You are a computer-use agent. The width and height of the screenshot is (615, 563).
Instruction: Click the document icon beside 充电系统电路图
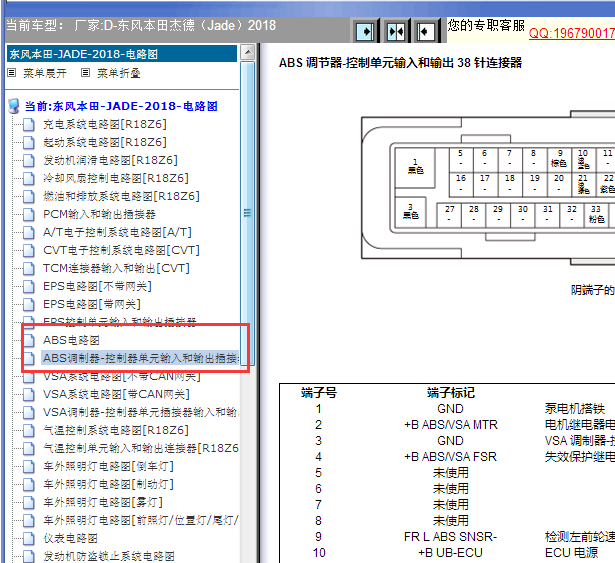point(29,125)
